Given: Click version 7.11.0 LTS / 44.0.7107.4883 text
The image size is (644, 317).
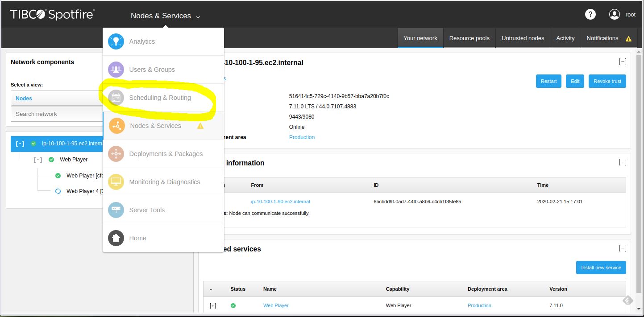Looking at the screenshot, I should point(323,107).
